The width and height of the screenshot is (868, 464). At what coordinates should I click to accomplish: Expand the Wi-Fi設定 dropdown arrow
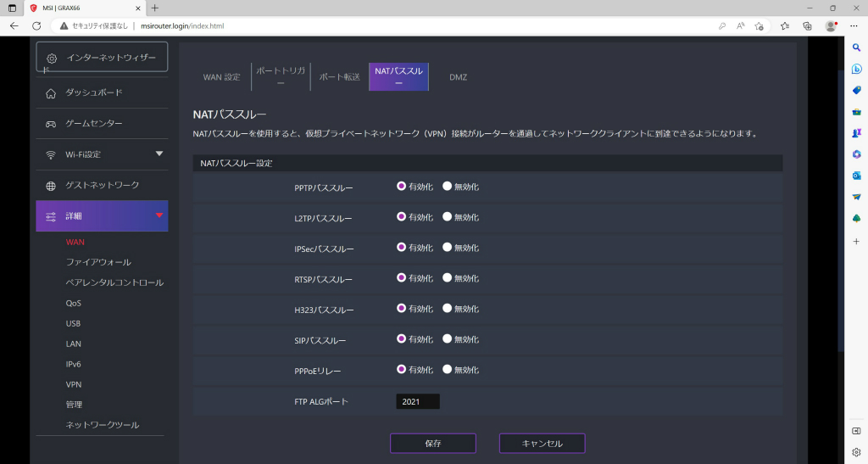click(x=159, y=154)
